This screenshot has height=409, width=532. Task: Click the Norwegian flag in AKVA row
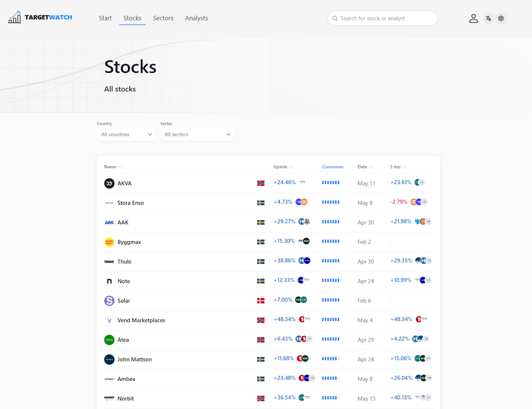(261, 183)
